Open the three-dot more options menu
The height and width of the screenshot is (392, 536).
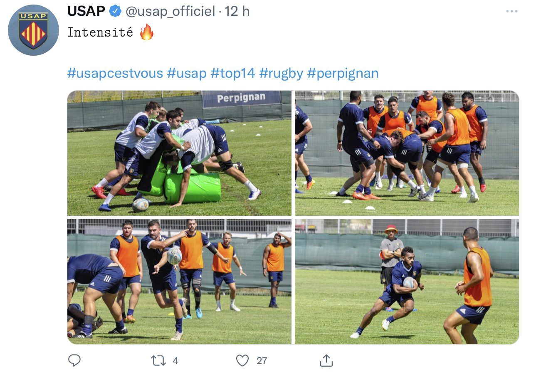(512, 11)
